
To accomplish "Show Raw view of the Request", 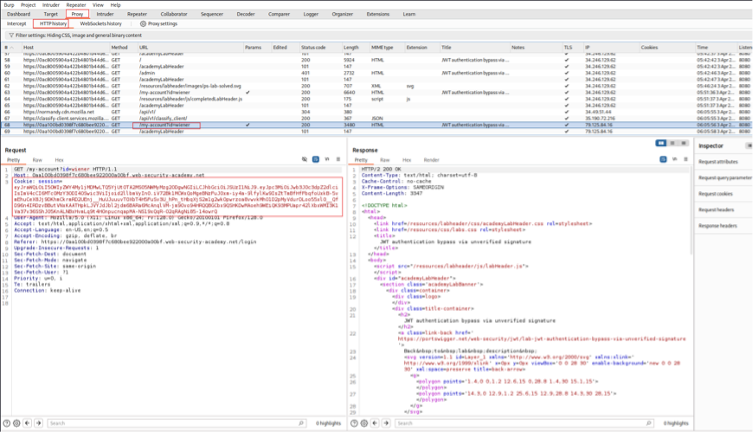I will point(38,160).
